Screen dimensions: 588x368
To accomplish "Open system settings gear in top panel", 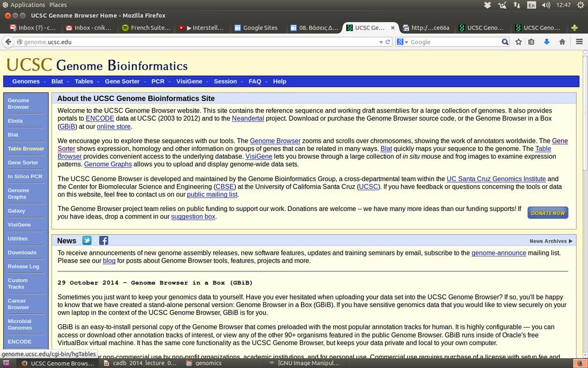I will click(x=581, y=5).
